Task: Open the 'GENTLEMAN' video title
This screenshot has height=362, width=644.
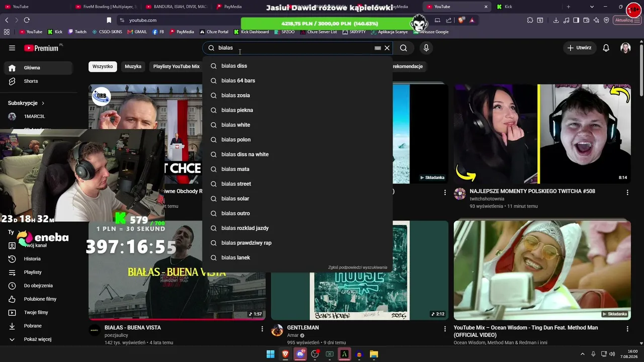Action: [x=303, y=328]
